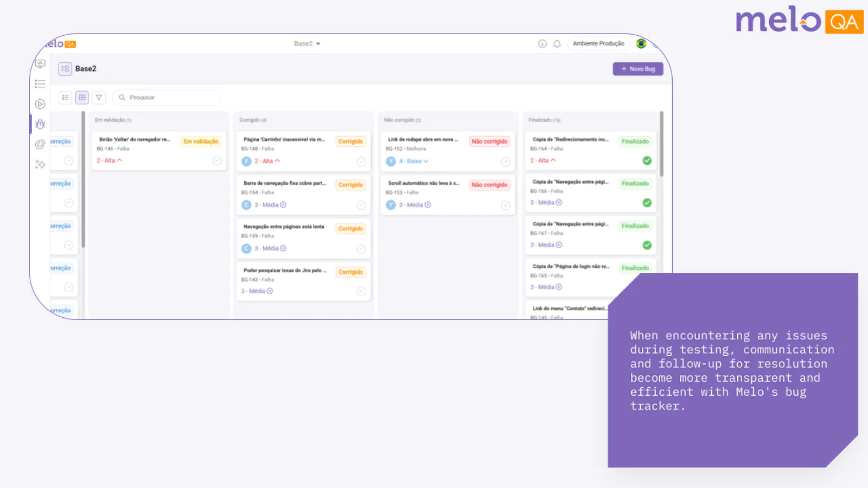Click 'BG-166 · Falha' text

tap(547, 191)
